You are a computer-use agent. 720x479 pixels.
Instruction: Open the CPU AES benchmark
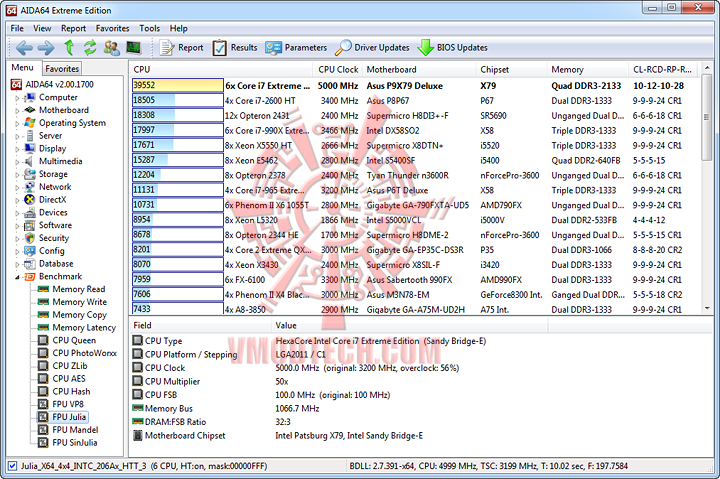pos(69,379)
